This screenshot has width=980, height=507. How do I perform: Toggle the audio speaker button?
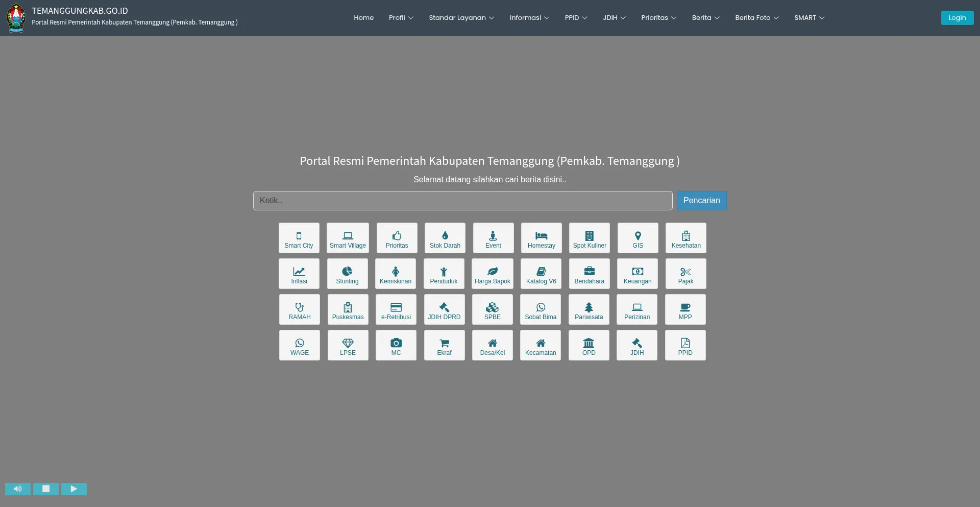tap(18, 489)
